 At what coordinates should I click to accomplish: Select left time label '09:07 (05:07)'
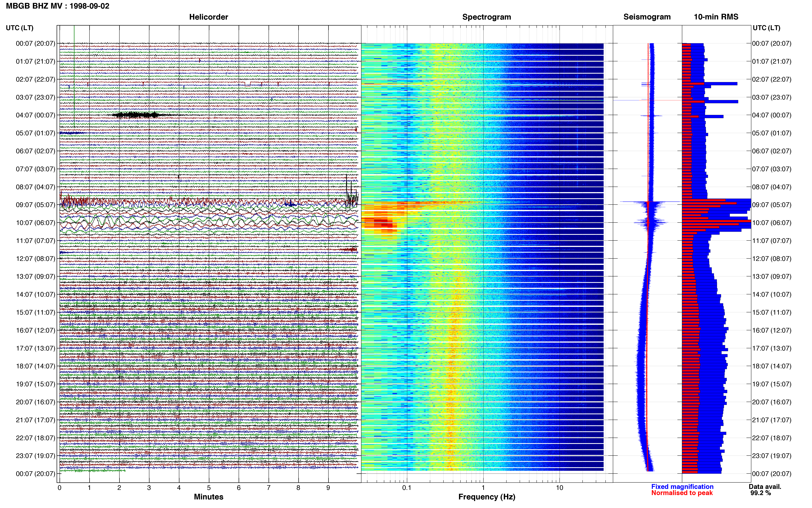click(x=35, y=205)
